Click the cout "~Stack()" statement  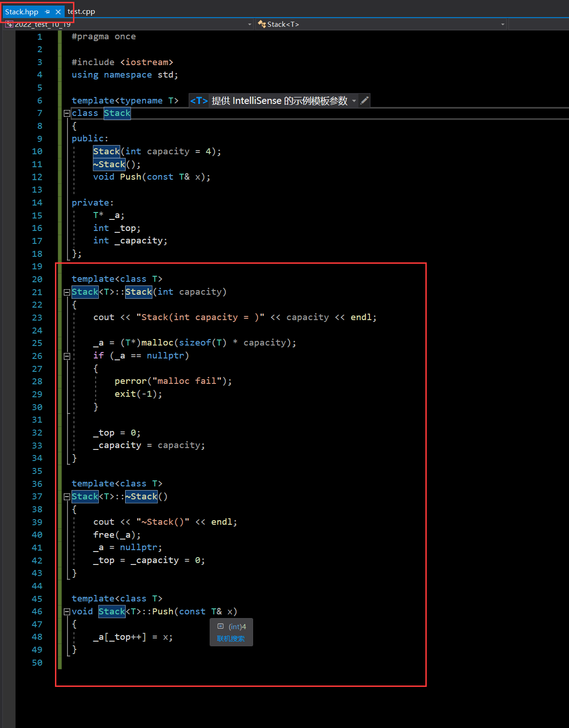tap(165, 522)
